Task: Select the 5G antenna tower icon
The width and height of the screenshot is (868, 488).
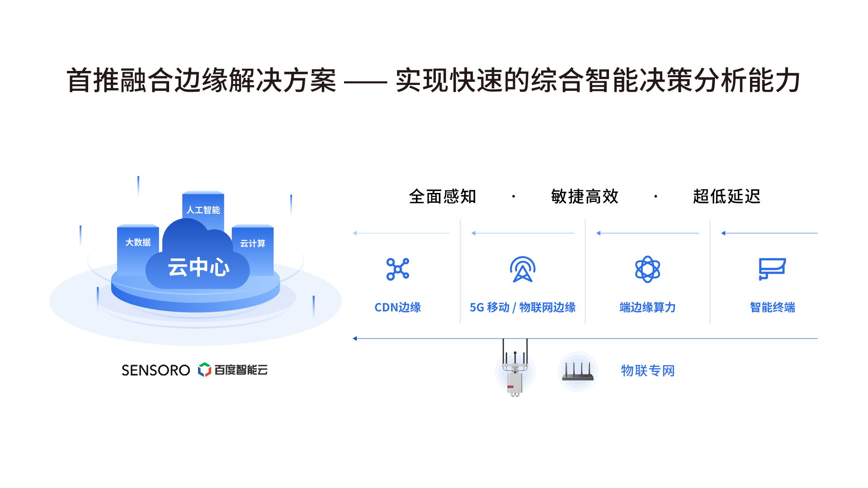Action: (523, 269)
